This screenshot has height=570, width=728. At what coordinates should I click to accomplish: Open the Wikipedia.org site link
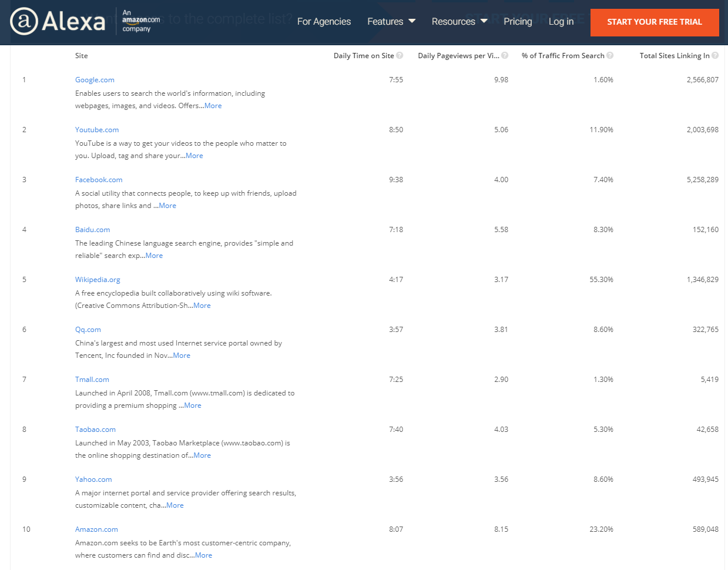98,280
